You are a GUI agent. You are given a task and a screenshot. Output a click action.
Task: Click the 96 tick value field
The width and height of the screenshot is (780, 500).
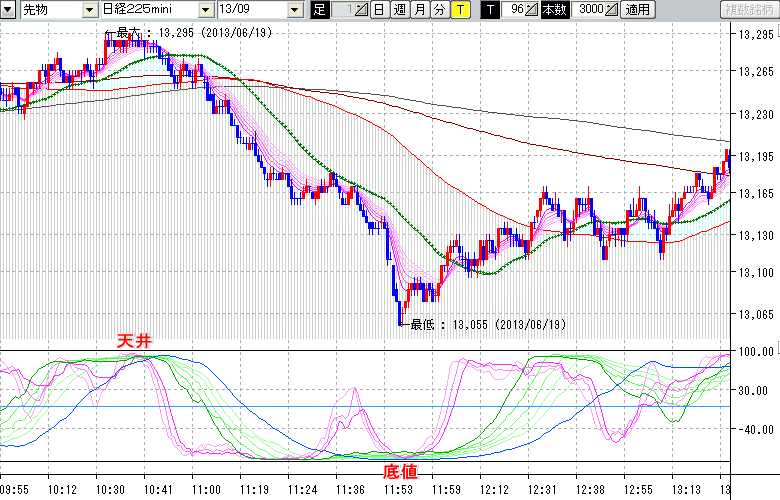pyautogui.click(x=514, y=10)
